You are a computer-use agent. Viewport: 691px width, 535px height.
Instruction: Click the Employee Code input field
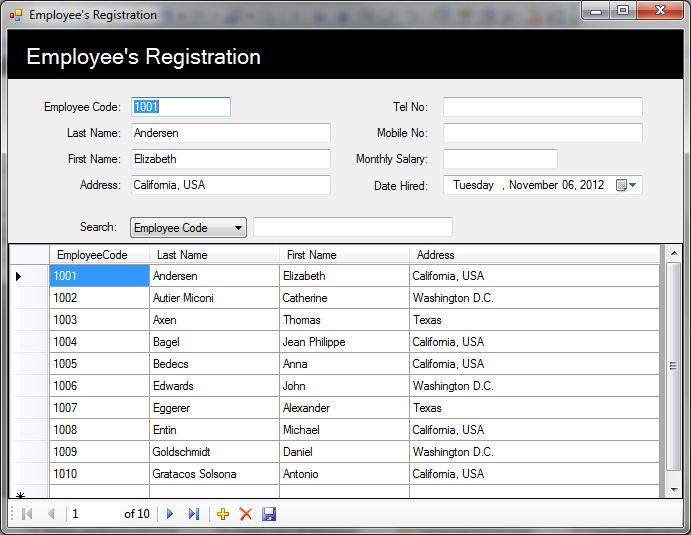click(x=181, y=107)
